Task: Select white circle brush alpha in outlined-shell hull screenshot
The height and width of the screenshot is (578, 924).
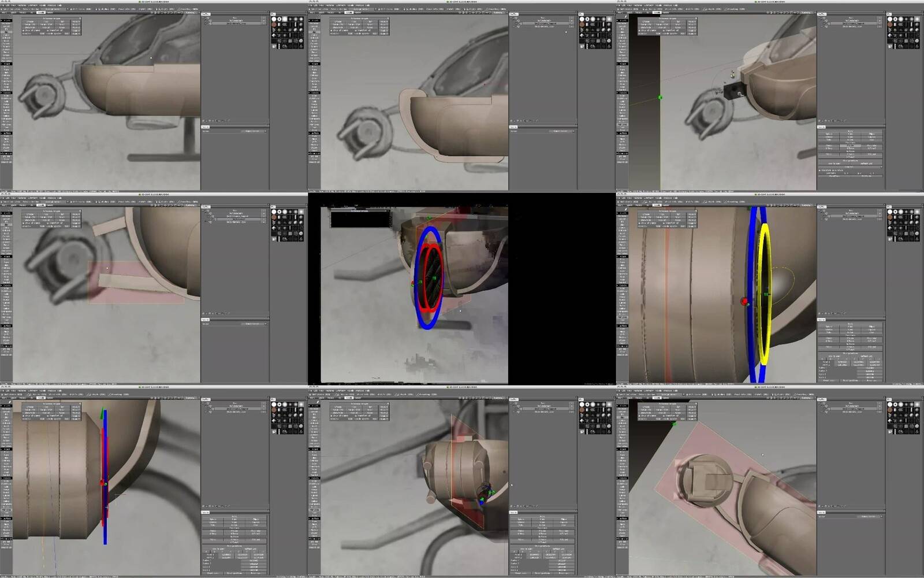Action: 581,19
